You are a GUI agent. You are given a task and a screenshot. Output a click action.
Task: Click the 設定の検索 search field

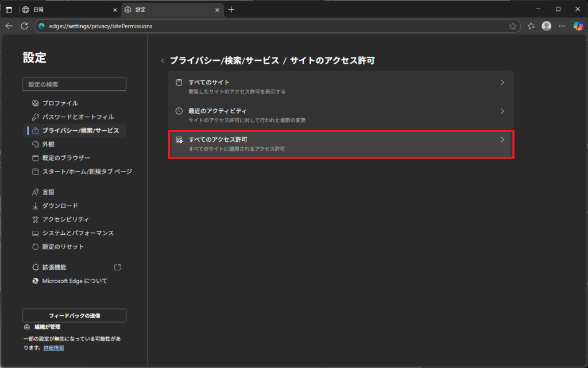click(74, 84)
